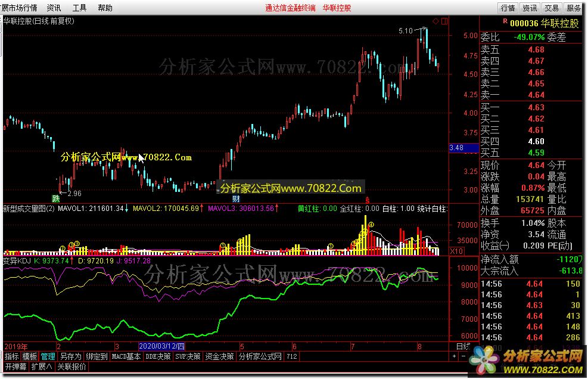The image size is (588, 379).
Task: Select the MACD基本 template
Action: [x=126, y=356]
